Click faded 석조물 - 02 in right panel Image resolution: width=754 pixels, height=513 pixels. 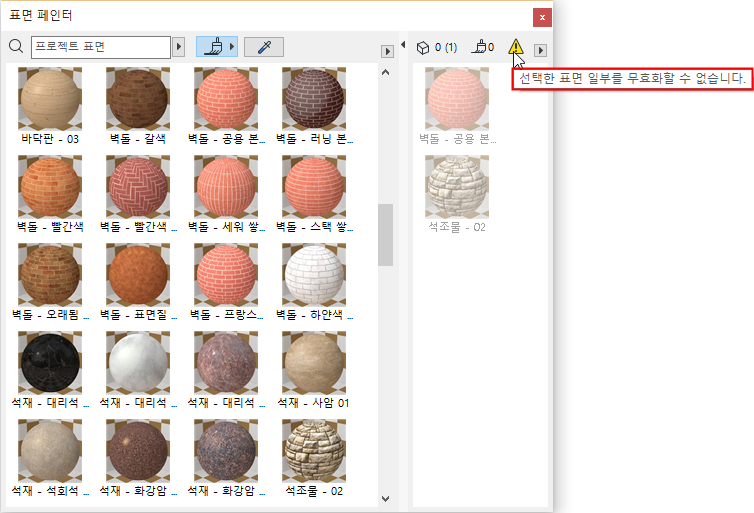(x=457, y=194)
